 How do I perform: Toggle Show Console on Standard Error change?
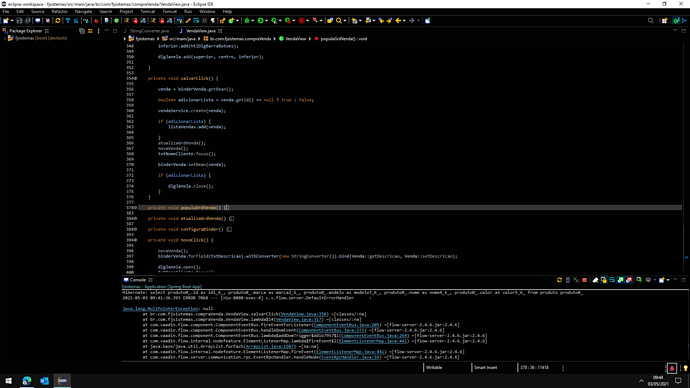pyautogui.click(x=629, y=280)
